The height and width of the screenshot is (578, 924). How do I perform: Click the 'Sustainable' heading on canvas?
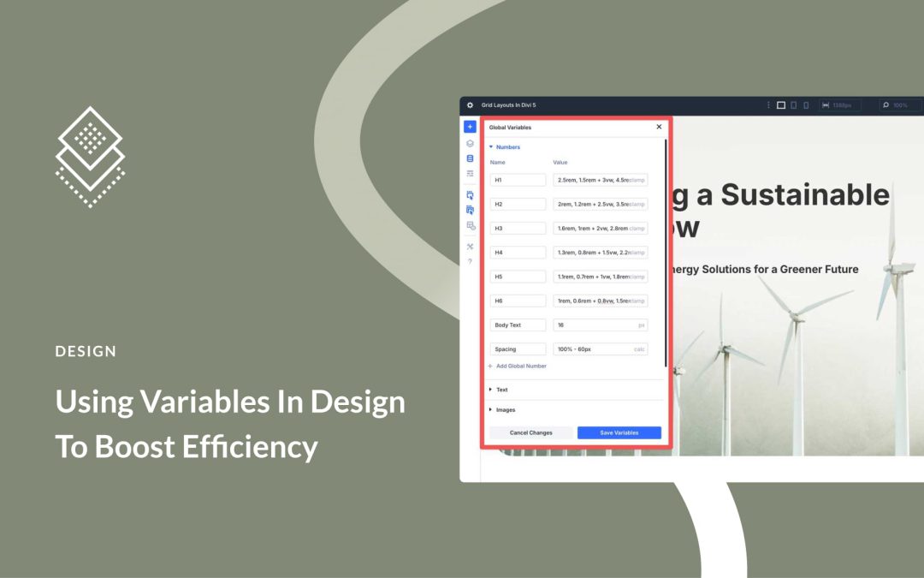tap(805, 195)
